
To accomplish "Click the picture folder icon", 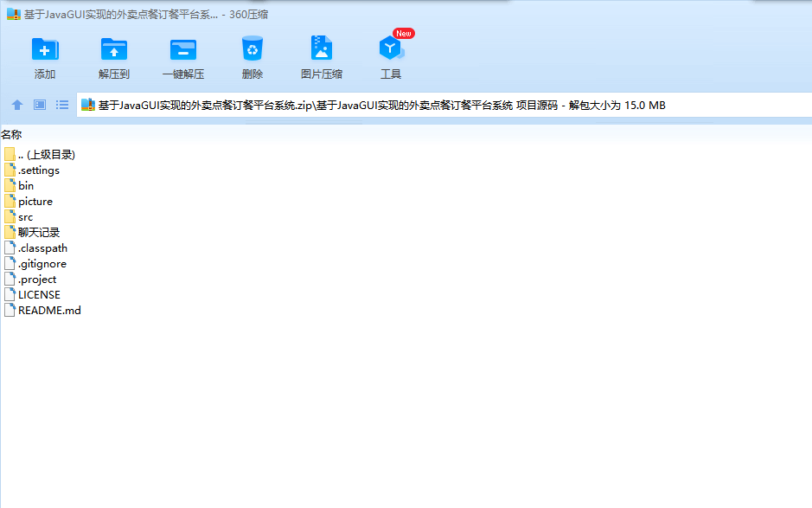I will point(10,201).
